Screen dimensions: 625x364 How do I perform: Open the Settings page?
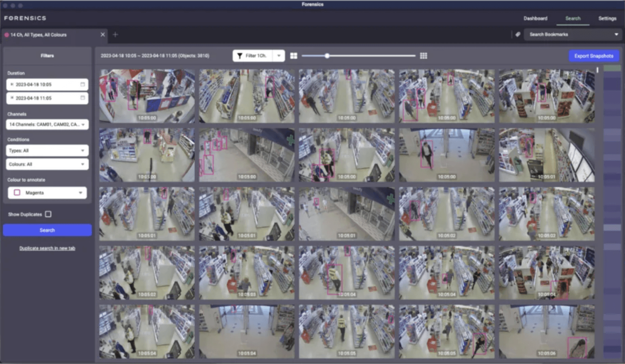[x=607, y=18]
